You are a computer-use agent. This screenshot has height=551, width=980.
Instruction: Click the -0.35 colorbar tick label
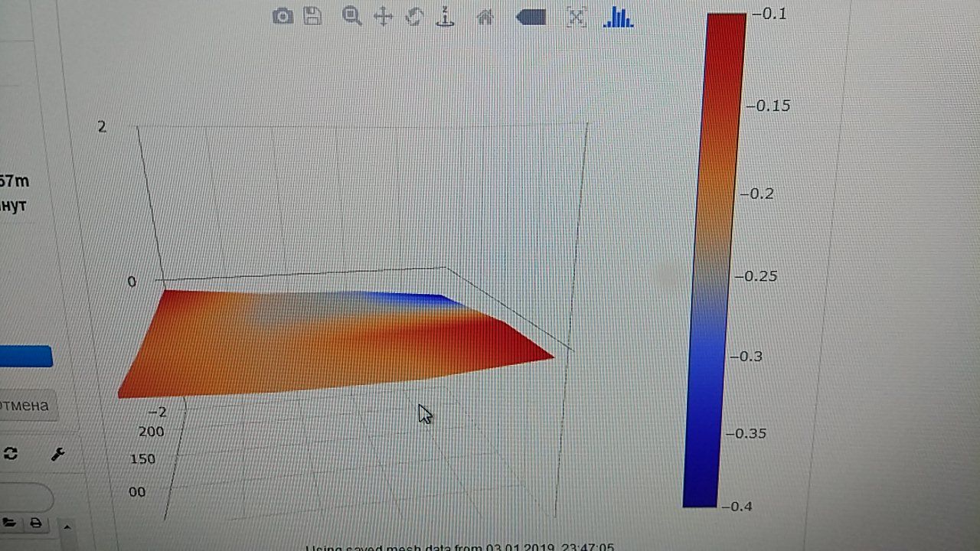pyautogui.click(x=745, y=434)
